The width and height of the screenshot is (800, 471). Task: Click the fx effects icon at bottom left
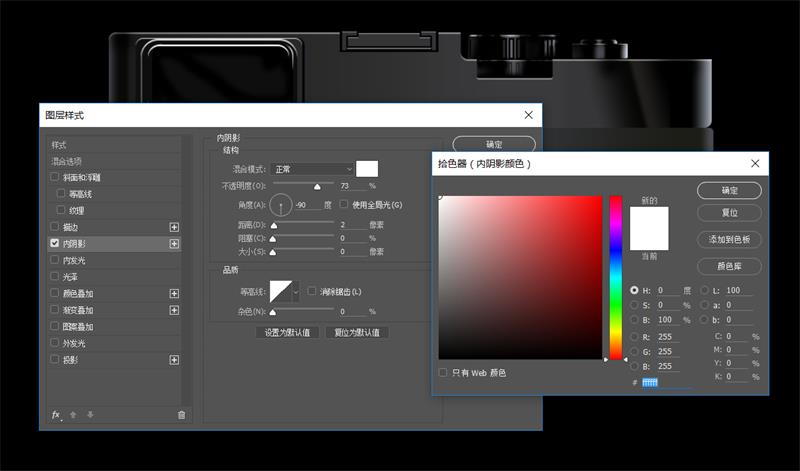(x=56, y=414)
